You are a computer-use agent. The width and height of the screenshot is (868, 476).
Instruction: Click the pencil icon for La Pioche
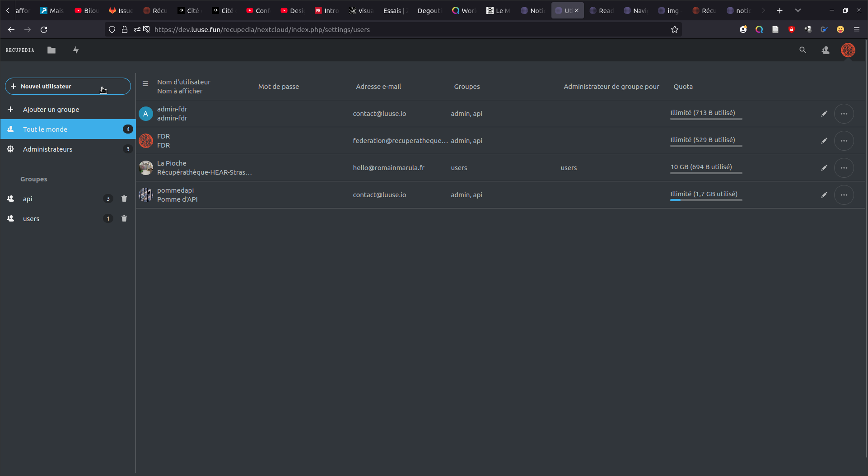pyautogui.click(x=824, y=168)
